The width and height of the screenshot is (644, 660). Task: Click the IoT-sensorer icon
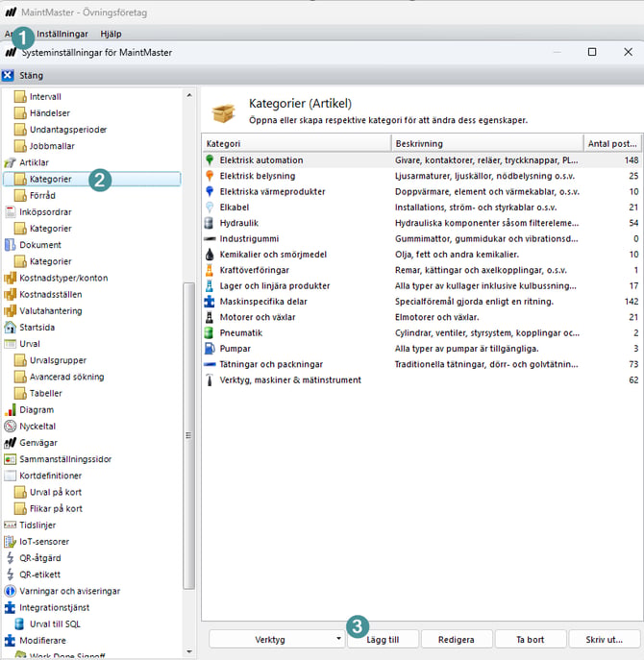[x=11, y=541]
